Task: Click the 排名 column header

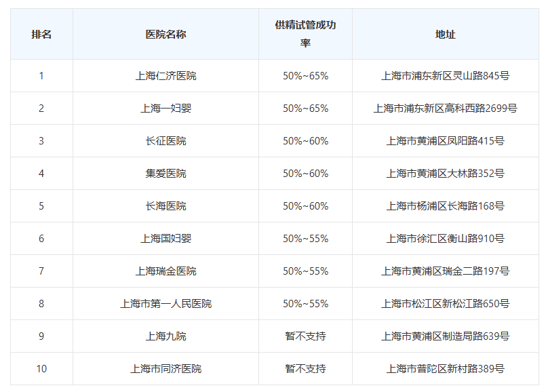Action: [x=41, y=34]
